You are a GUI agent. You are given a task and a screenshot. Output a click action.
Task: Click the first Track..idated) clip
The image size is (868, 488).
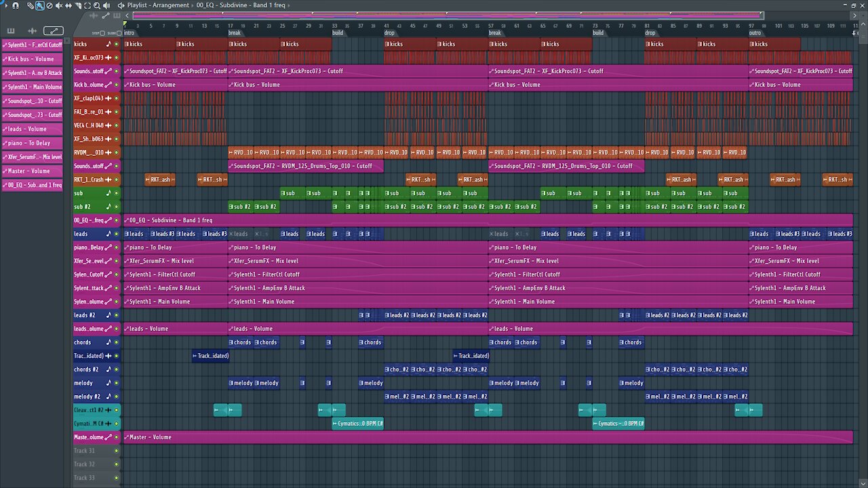pyautogui.click(x=211, y=356)
